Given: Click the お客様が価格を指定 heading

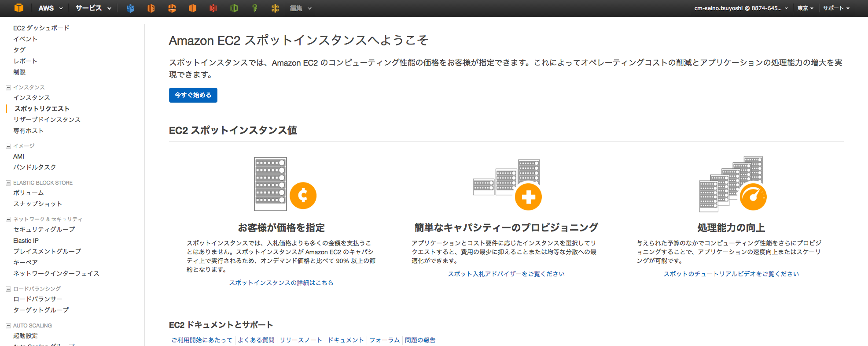Looking at the screenshot, I should (x=281, y=227).
